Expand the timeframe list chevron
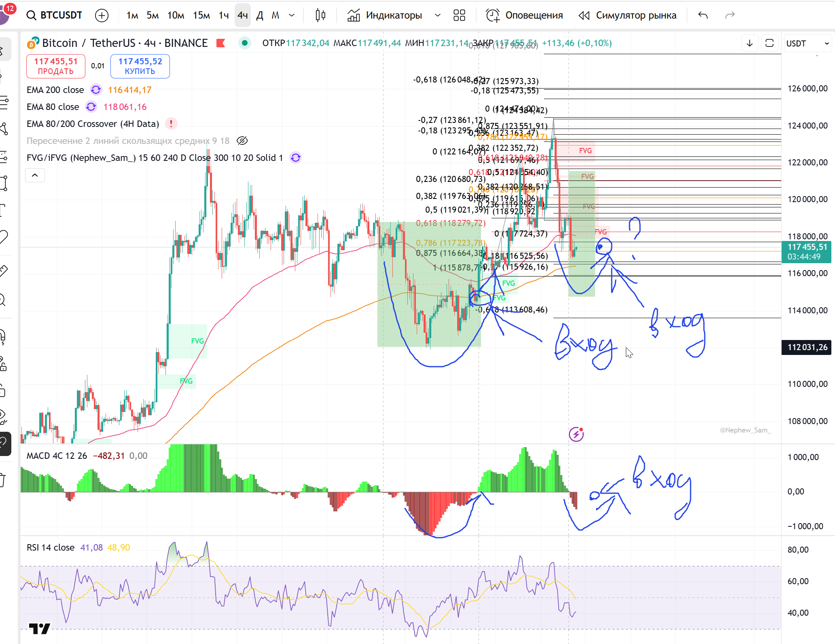Image resolution: width=835 pixels, height=644 pixels. tap(292, 15)
